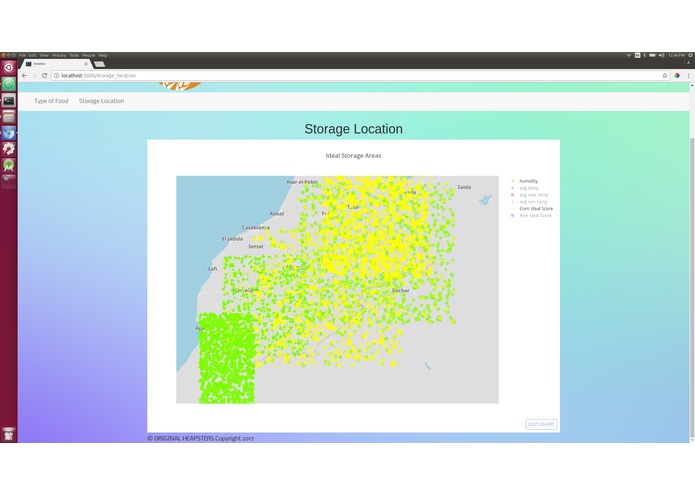Click the colorful extension icon in toolbar
This screenshot has height=494, width=695.
tap(677, 76)
